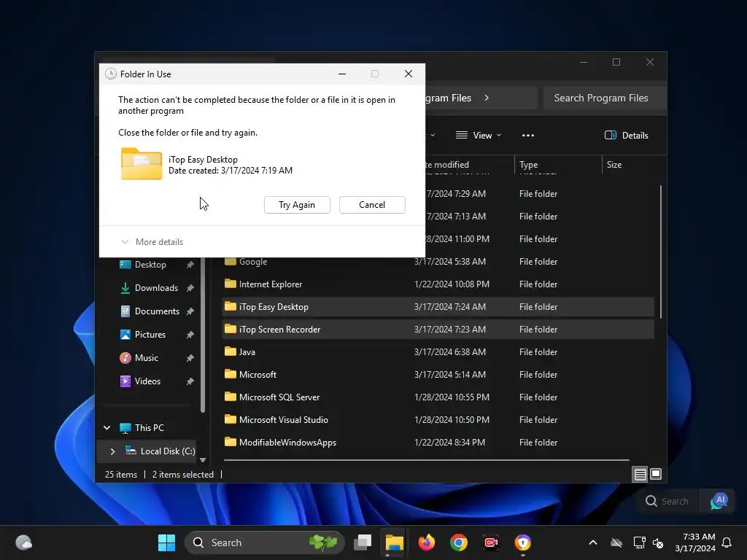Click the pin icon beside Music
Screen dimensions: 747x560
(190, 358)
